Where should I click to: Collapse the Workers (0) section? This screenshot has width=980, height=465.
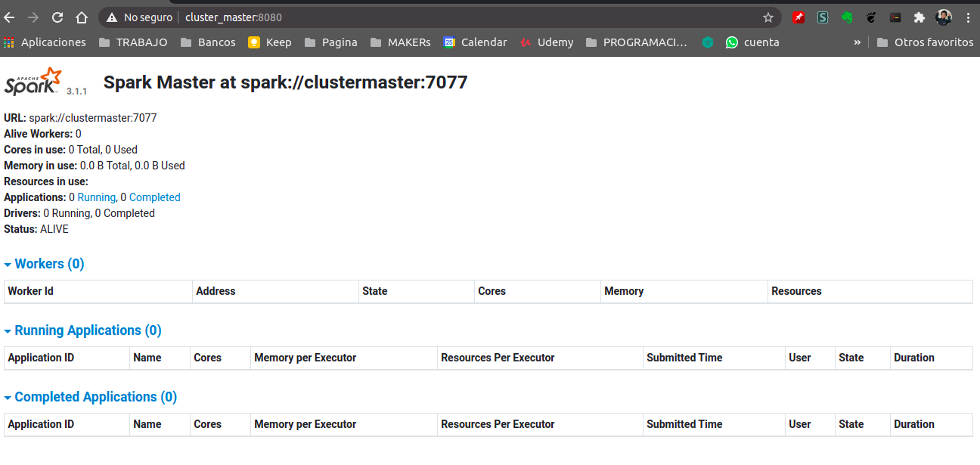[44, 264]
